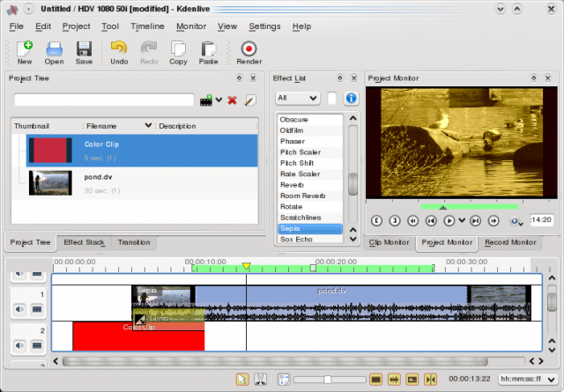Click the timeline zoom slider

[x=327, y=379]
